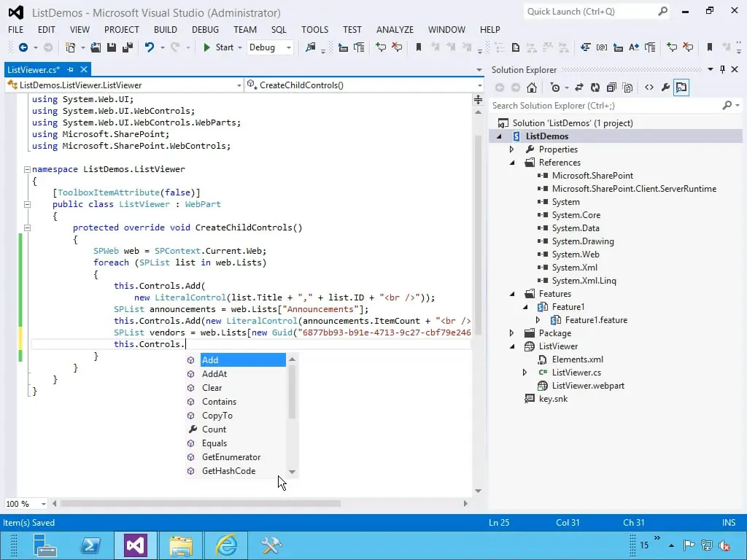This screenshot has height=560, width=747.
Task: Open File Explorer from the taskbar
Action: point(181,545)
